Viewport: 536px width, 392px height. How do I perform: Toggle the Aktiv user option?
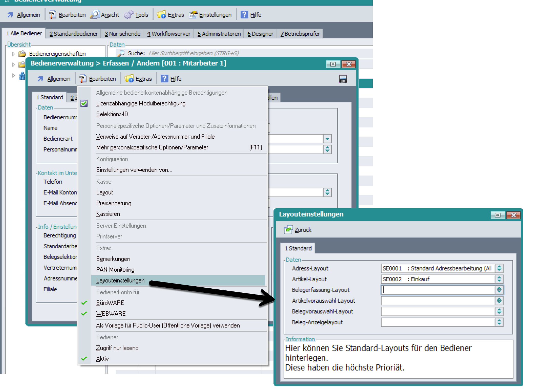coord(102,358)
